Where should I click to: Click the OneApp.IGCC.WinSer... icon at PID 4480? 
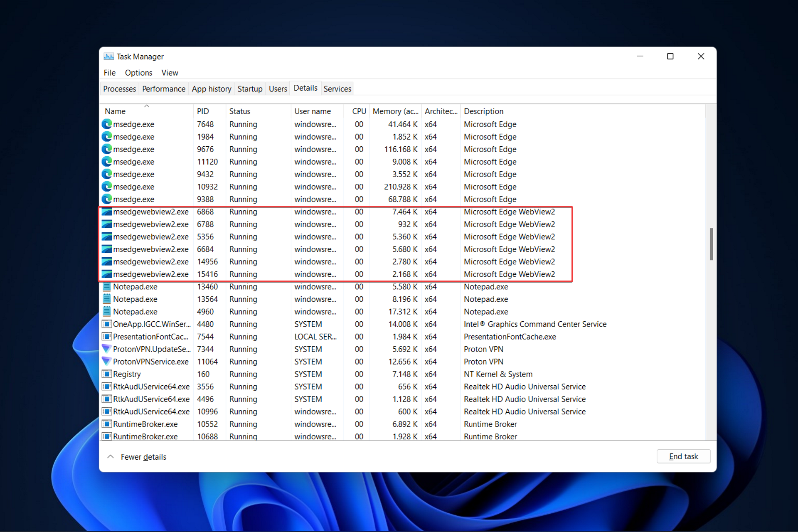(108, 324)
